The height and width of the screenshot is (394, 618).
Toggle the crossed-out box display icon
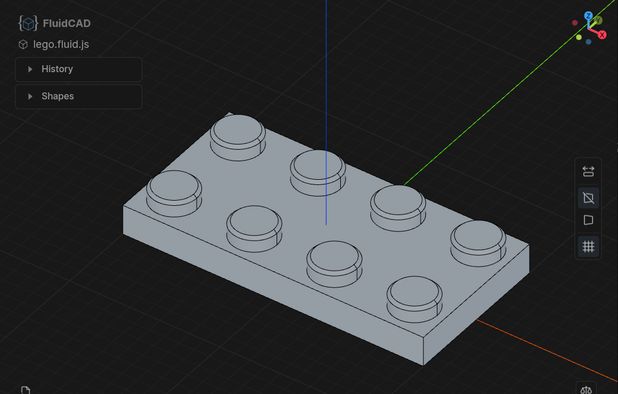[x=588, y=198]
